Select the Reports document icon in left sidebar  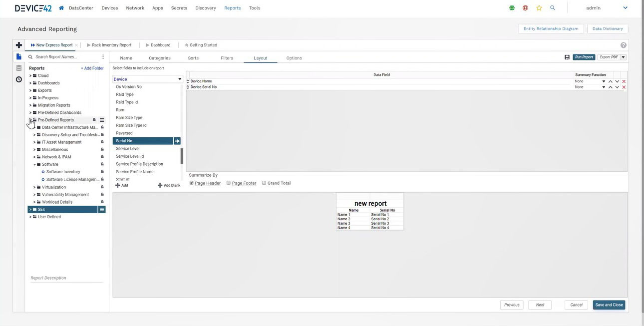18,56
